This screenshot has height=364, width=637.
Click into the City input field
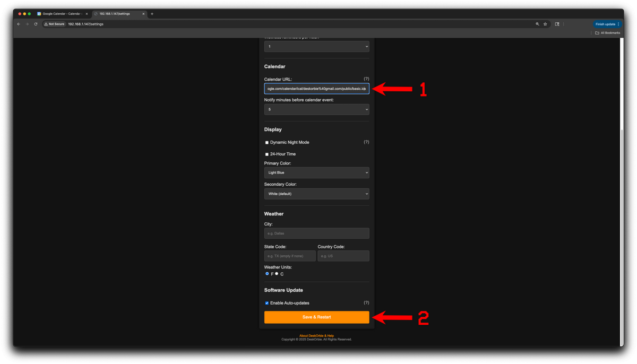(316, 233)
